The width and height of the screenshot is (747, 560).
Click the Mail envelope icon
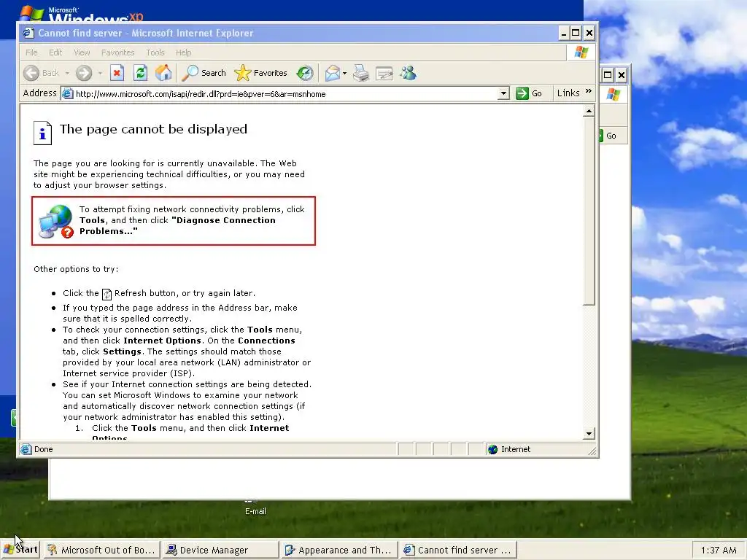(x=333, y=73)
